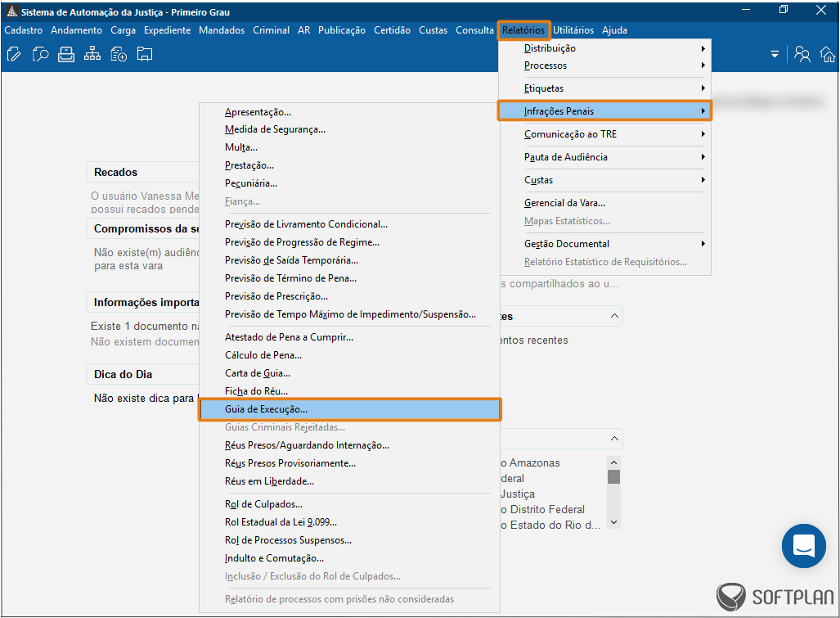Open the Carga menu

(x=124, y=30)
